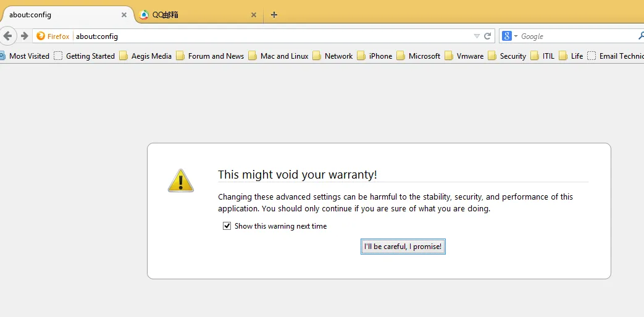
Task: Open Getting Started bookmark
Action: tap(85, 56)
